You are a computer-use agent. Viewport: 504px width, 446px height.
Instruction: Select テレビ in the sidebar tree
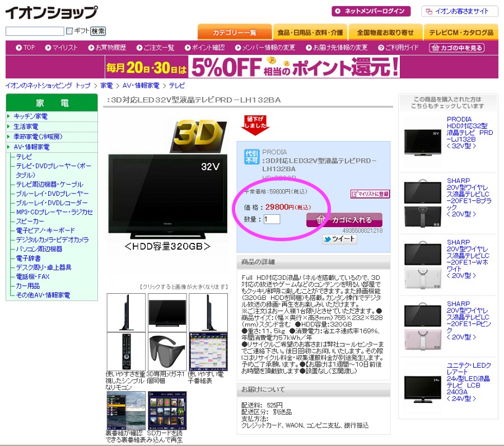[24, 157]
